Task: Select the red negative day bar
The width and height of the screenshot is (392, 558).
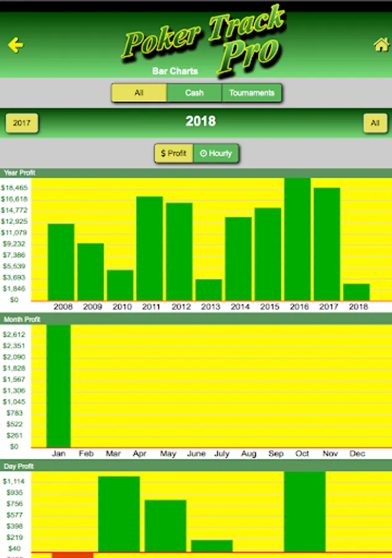Action: tap(72, 555)
